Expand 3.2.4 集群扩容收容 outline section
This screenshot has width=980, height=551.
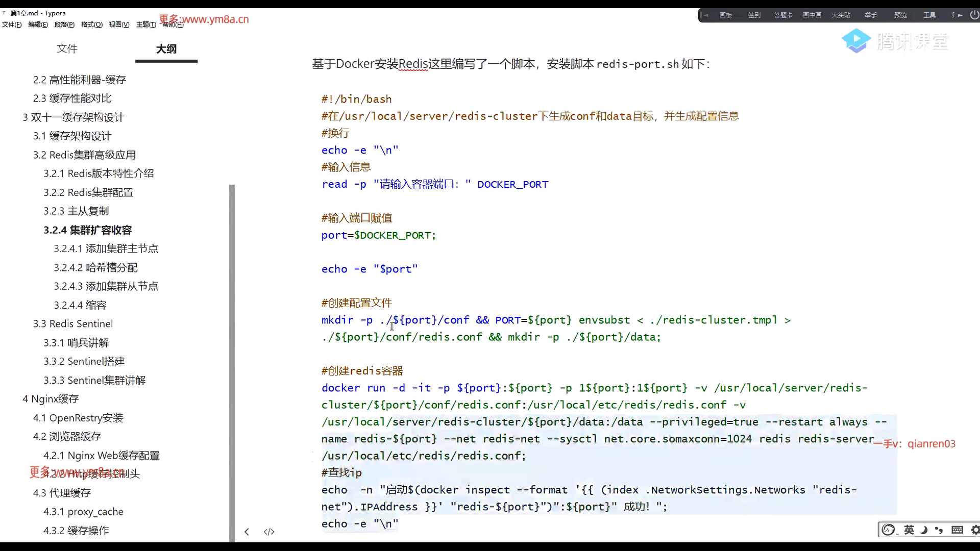tap(87, 230)
